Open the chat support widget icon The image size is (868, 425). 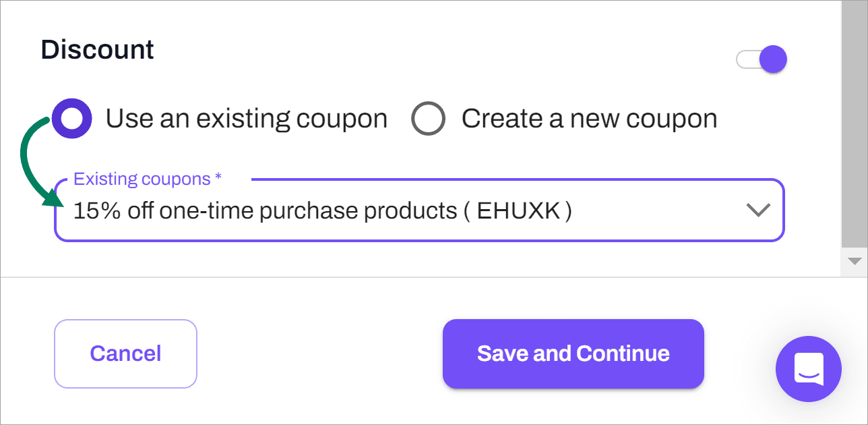point(808,369)
